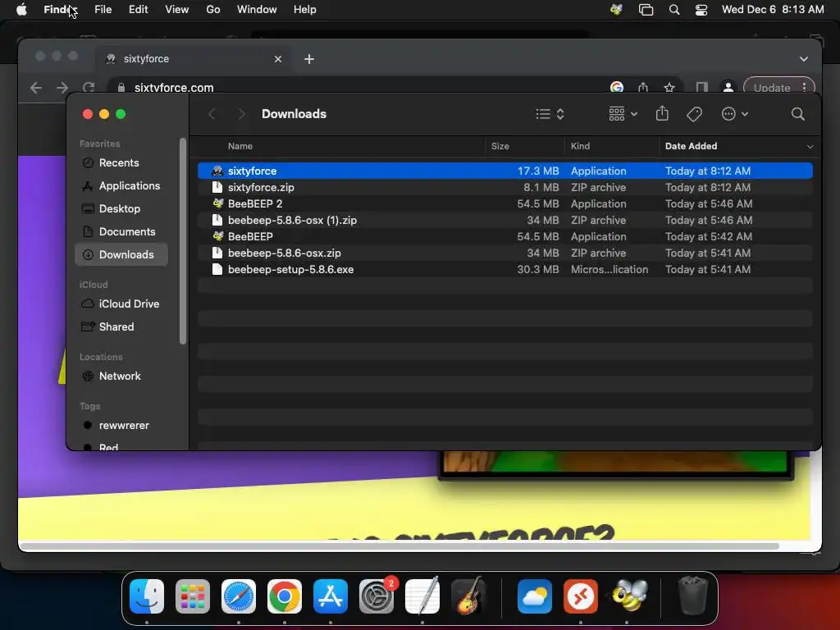The image size is (840, 630).
Task: Bookmark page with Chrome star icon
Action: coord(669,87)
